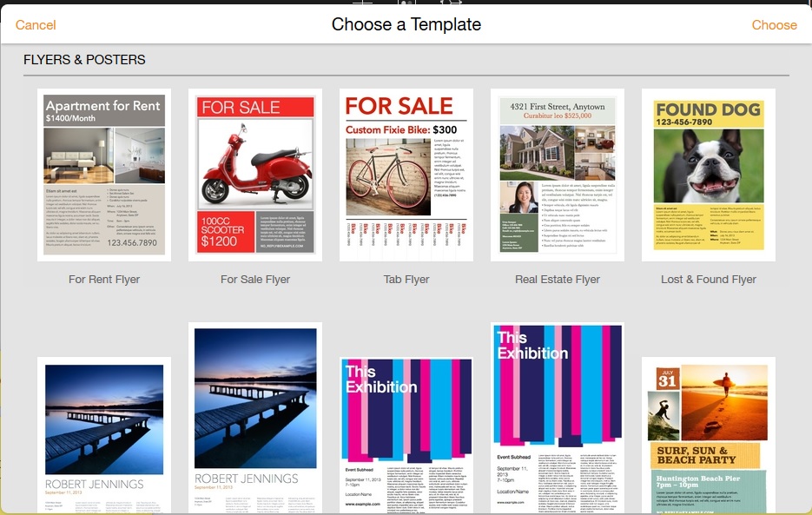Click the Tab Flyer caption text

tap(406, 280)
